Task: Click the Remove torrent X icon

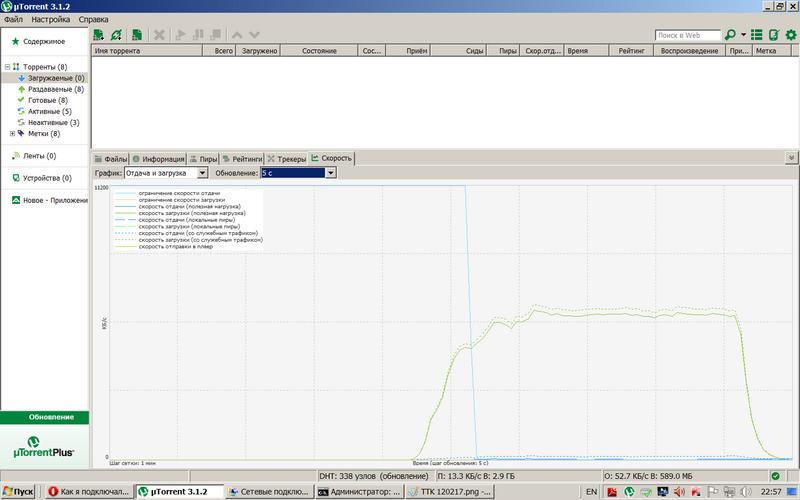Action: [159, 35]
